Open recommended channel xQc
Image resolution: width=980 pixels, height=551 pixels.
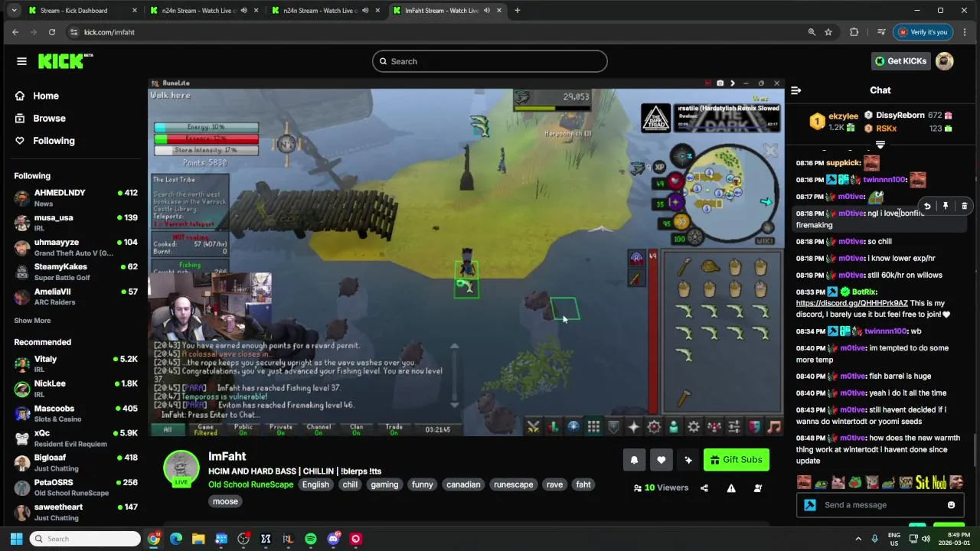[x=75, y=439]
